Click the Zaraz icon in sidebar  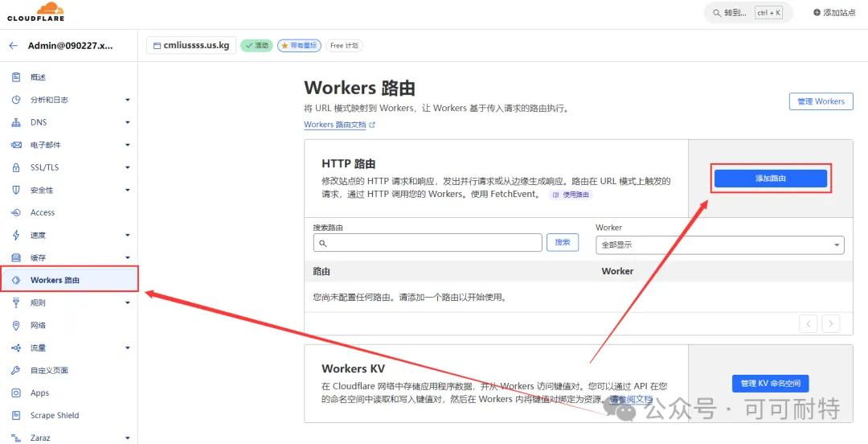16,438
